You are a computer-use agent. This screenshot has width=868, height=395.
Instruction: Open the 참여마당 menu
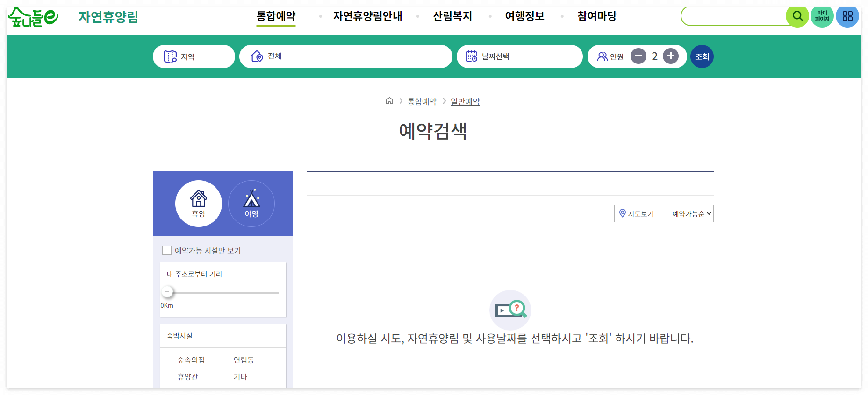point(597,16)
